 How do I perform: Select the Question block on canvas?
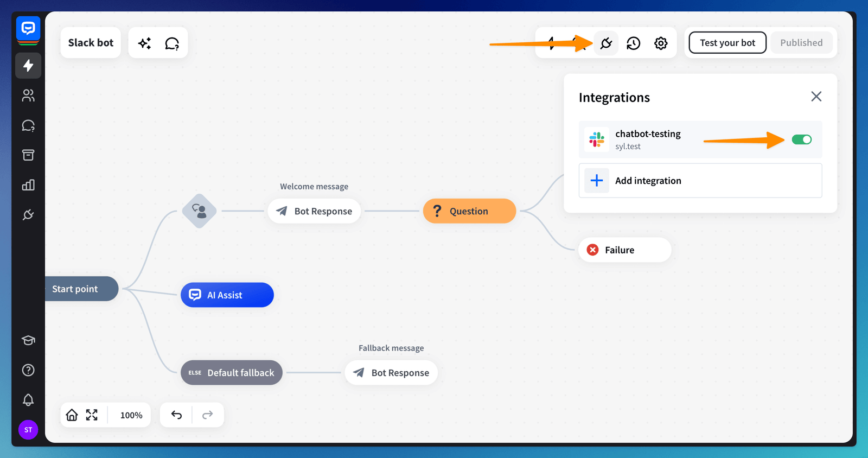[469, 211]
